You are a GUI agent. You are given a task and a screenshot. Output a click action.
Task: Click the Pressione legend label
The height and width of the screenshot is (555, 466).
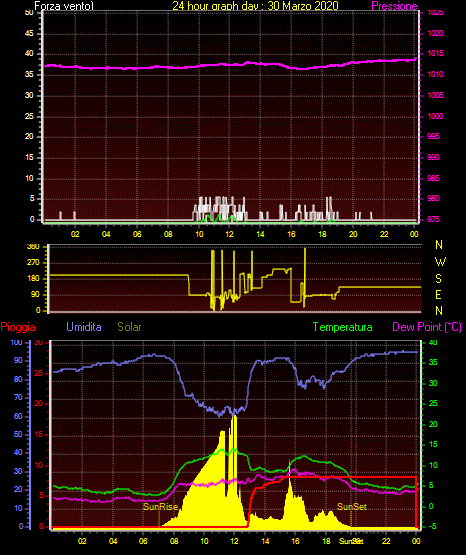coord(394,6)
